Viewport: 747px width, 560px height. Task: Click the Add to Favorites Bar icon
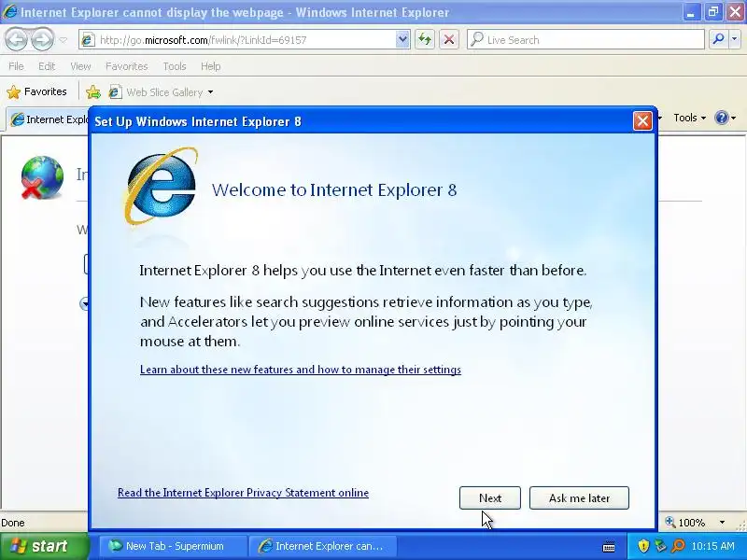click(93, 91)
